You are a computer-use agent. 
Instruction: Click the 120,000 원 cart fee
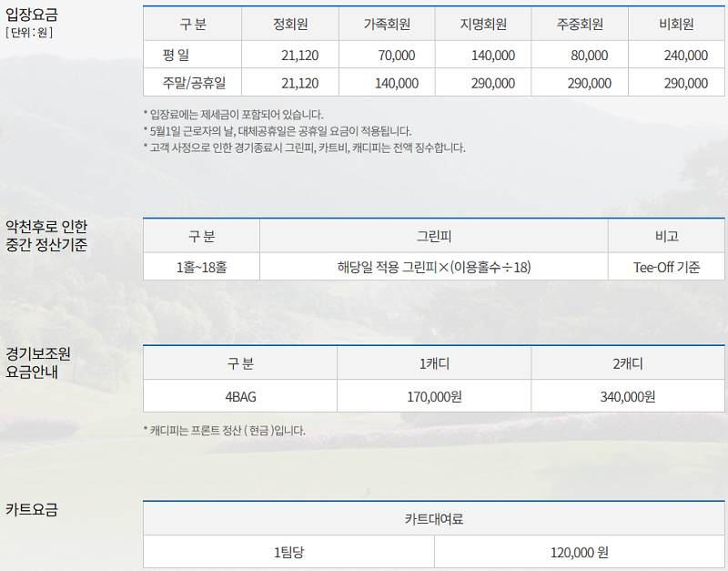pos(579,552)
